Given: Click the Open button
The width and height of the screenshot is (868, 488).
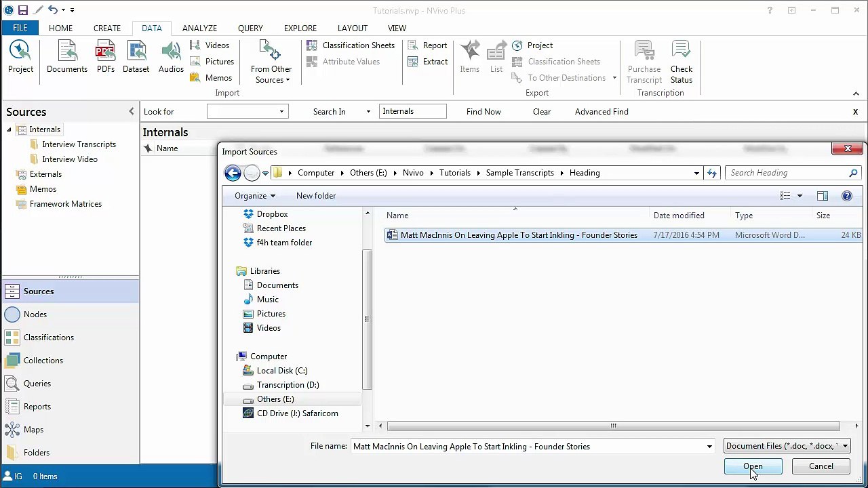Looking at the screenshot, I should click(x=753, y=466).
